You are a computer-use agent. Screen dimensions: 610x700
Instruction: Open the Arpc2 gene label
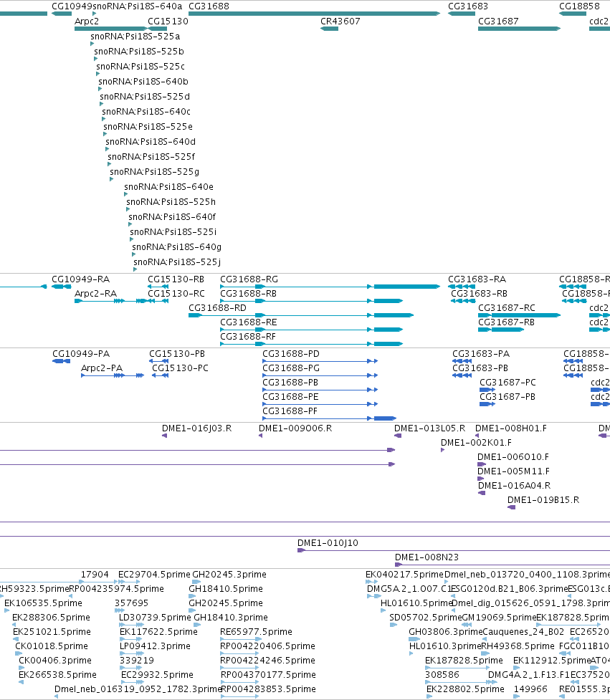coord(87,21)
